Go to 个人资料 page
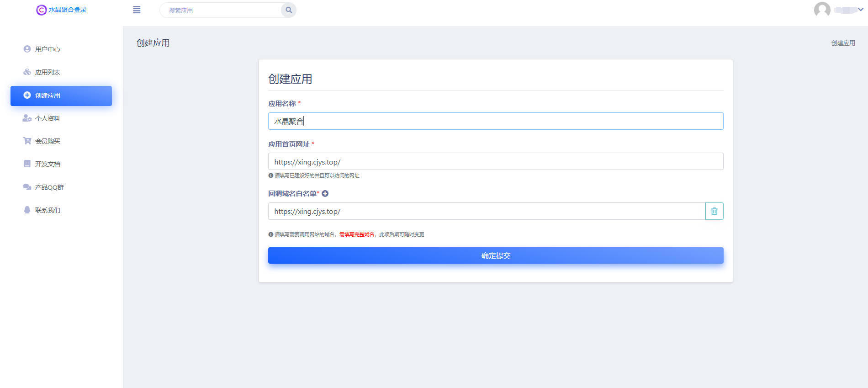Viewport: 868px width, 388px height. 48,118
